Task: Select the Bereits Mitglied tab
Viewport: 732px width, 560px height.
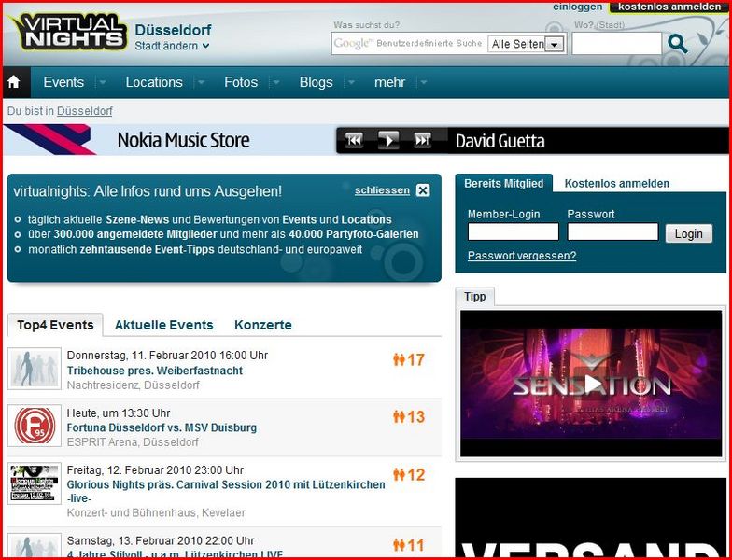Action: point(504,183)
